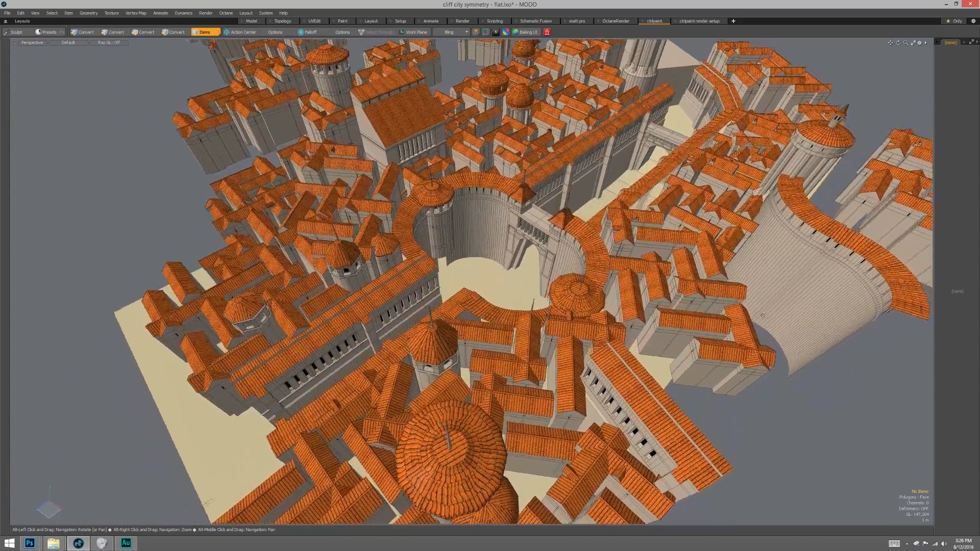Open the viewport options gear menu
980x551 pixels.
tap(919, 43)
